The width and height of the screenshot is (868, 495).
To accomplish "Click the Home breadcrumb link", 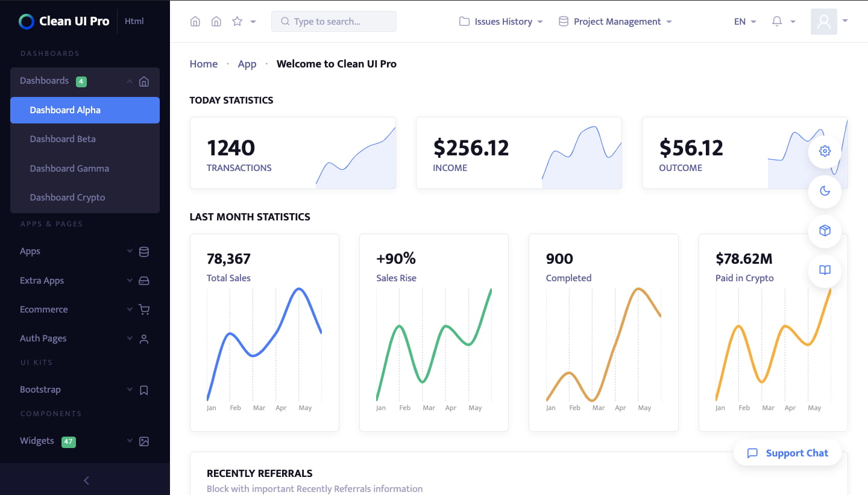I will pyautogui.click(x=204, y=64).
